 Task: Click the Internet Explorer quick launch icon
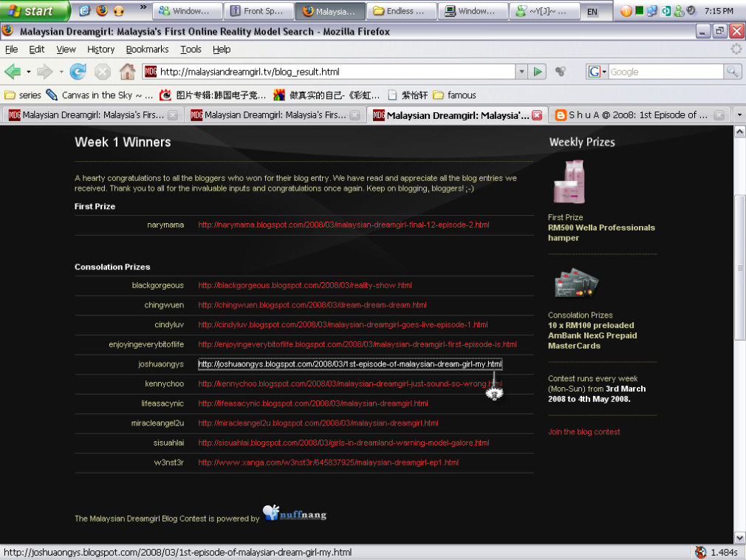pos(85,10)
